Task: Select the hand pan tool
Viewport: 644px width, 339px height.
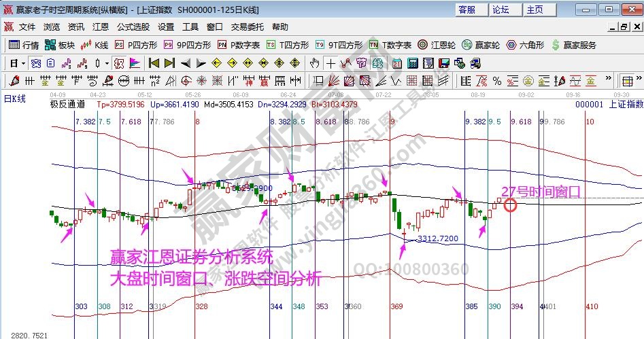Action: point(314,63)
